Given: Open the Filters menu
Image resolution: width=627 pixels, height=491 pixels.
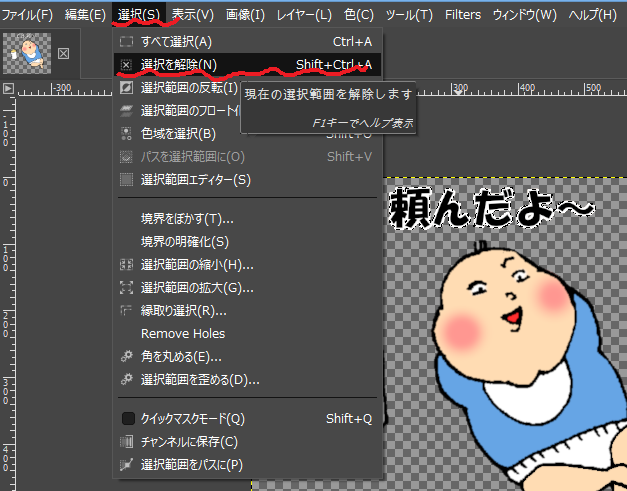Looking at the screenshot, I should click(x=463, y=15).
